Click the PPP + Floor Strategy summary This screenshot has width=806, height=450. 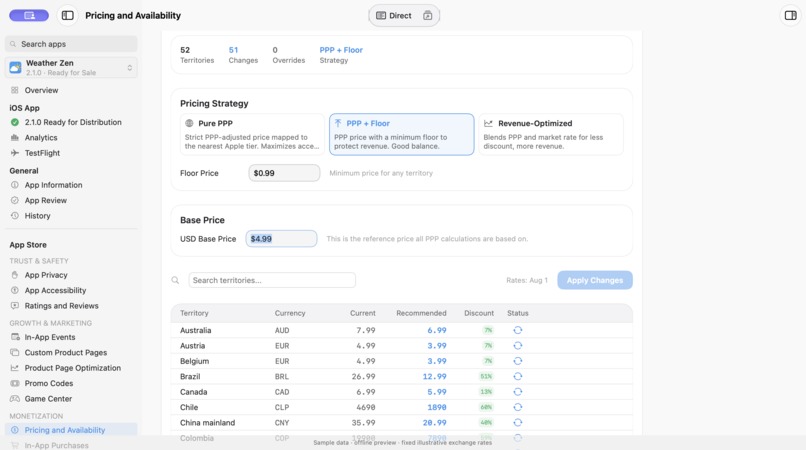341,55
